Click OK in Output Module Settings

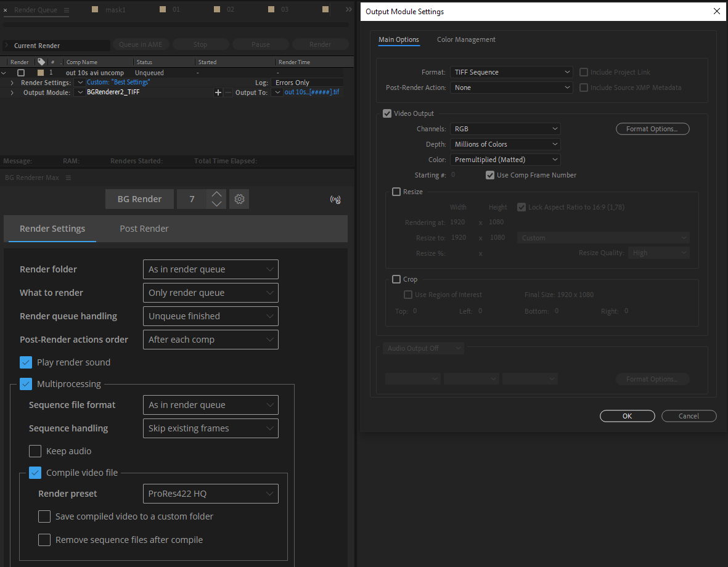(628, 416)
